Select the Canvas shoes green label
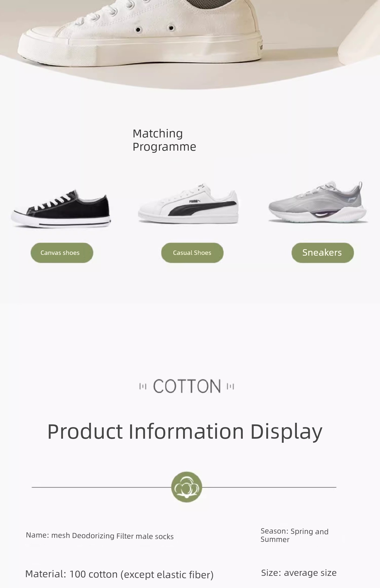This screenshot has height=588, width=380. tap(62, 253)
